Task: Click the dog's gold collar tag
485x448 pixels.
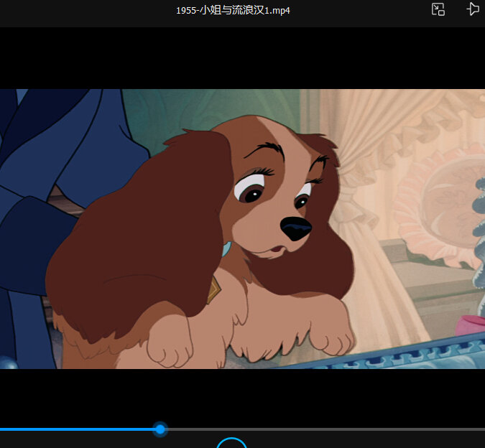Action: (213, 290)
